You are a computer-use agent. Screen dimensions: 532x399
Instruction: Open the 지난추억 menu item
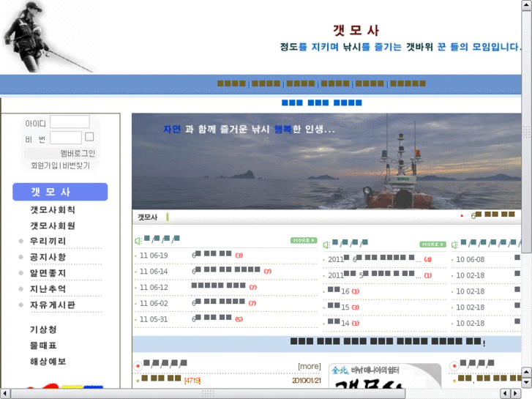pyautogui.click(x=48, y=289)
